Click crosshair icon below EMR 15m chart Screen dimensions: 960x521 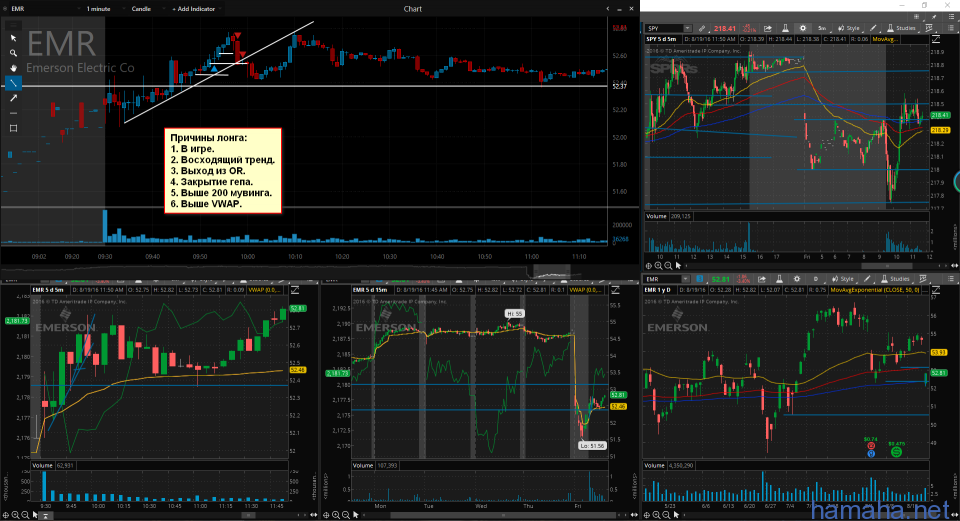326,515
